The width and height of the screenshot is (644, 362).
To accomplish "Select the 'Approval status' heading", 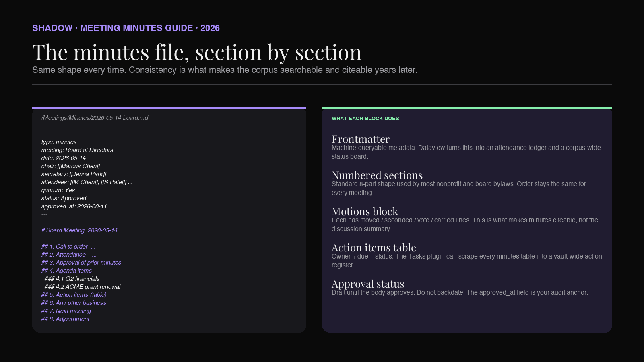I will coord(368,284).
